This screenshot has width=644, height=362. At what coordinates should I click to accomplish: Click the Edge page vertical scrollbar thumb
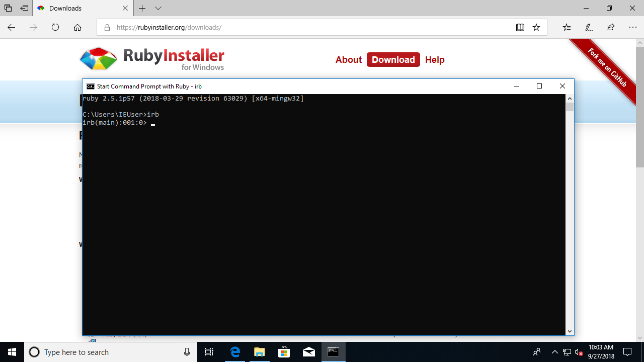pos(640,108)
